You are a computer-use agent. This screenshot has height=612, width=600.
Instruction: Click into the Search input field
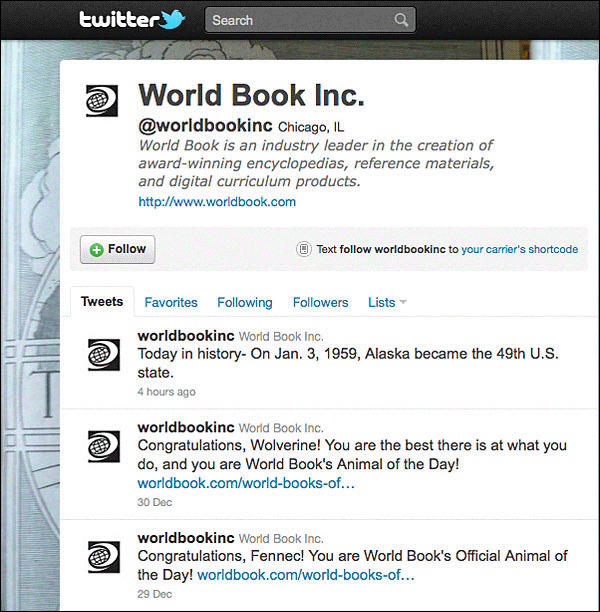coord(310,20)
